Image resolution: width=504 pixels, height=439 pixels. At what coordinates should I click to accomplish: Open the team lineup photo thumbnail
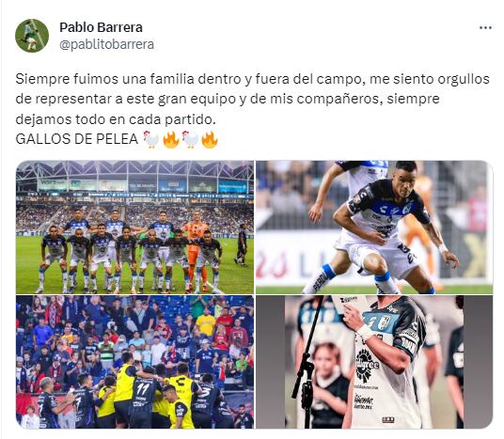click(x=135, y=227)
